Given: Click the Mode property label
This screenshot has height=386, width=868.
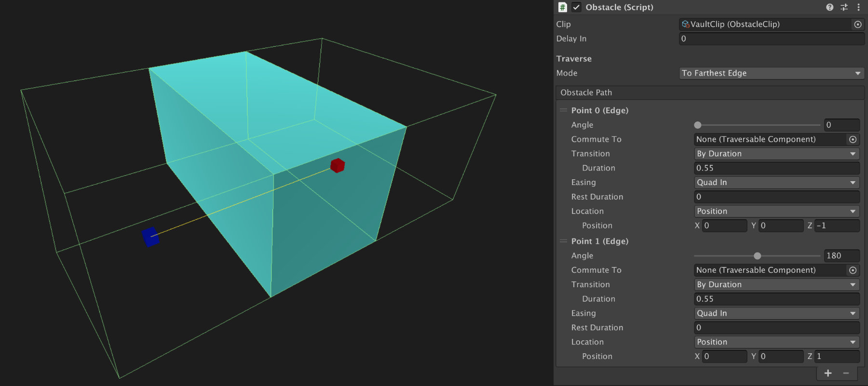Looking at the screenshot, I should 567,73.
